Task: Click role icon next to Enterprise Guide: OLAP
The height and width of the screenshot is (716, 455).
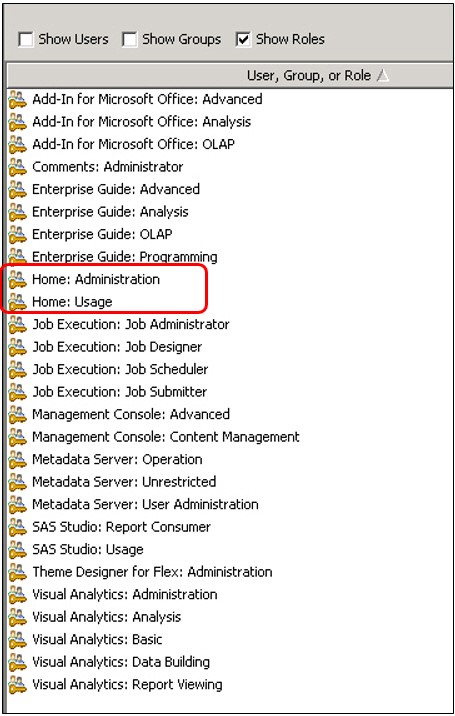Action: 17,235
